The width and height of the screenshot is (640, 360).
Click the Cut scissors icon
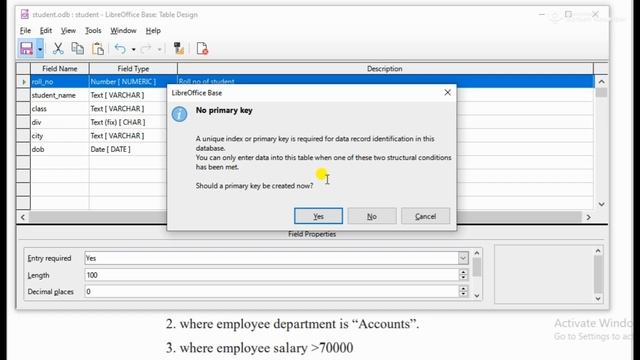(58, 49)
